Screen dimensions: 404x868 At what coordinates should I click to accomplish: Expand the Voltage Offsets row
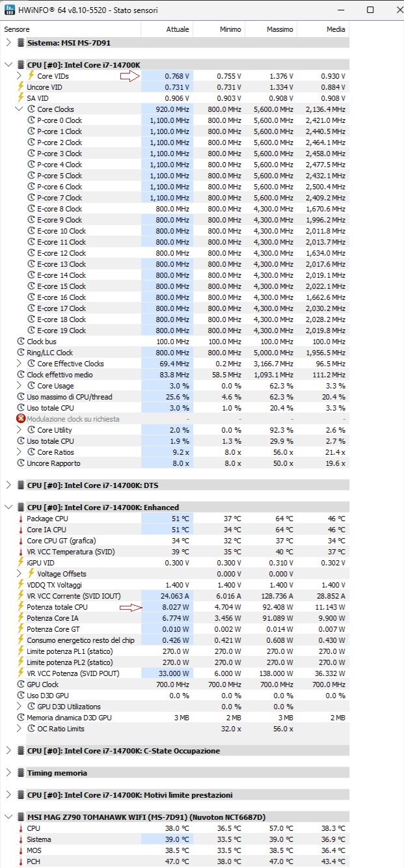pyautogui.click(x=19, y=573)
